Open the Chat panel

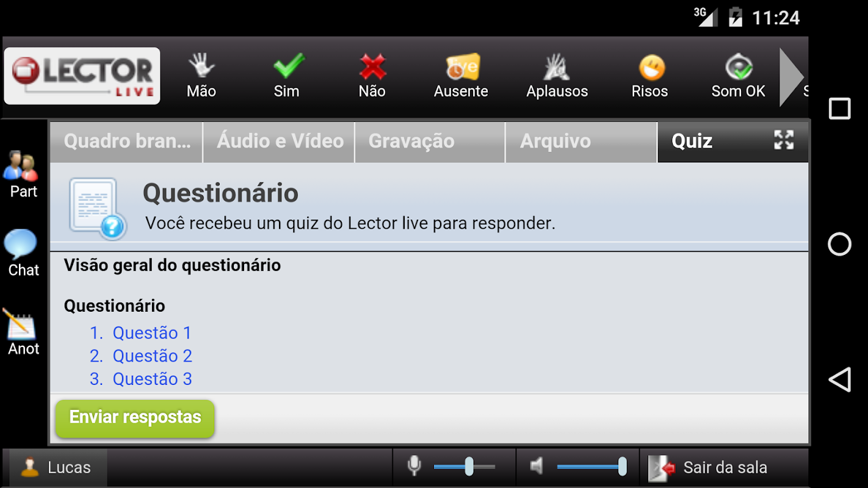pyautogui.click(x=23, y=253)
